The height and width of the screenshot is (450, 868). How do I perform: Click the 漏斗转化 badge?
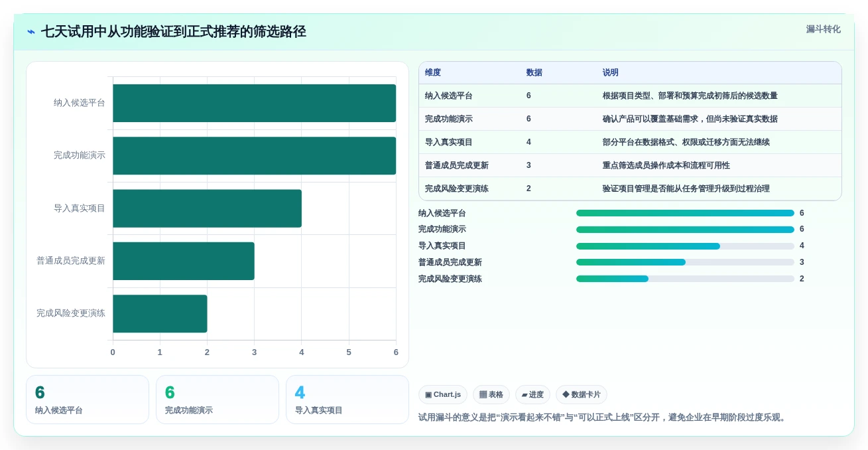pos(823,29)
